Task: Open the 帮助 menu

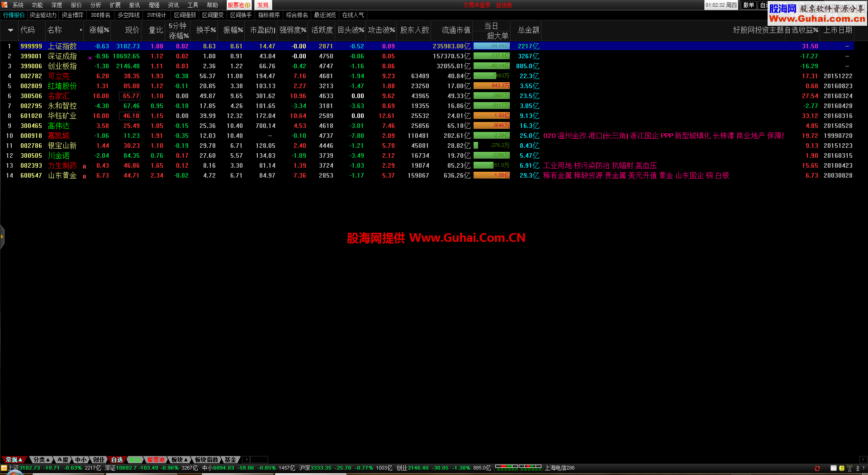Action: point(213,5)
